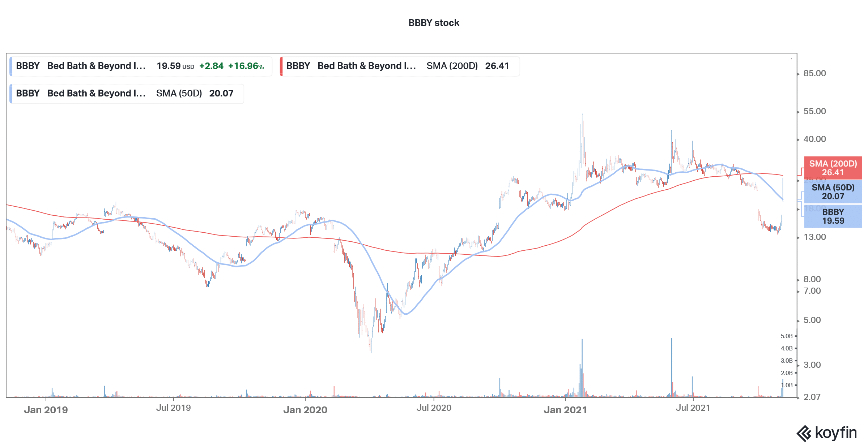Click the 5.00 price axis label
This screenshot has width=868, height=448.
[x=812, y=320]
